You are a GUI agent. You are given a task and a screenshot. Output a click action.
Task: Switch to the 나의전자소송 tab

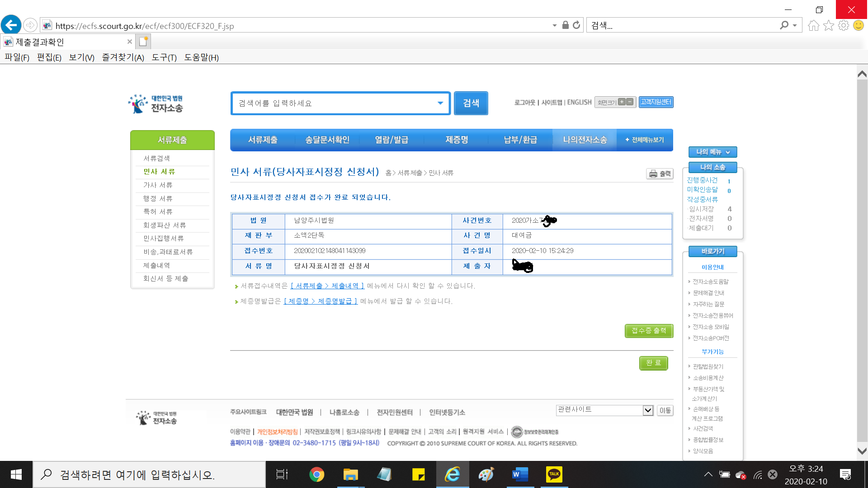pyautogui.click(x=585, y=140)
